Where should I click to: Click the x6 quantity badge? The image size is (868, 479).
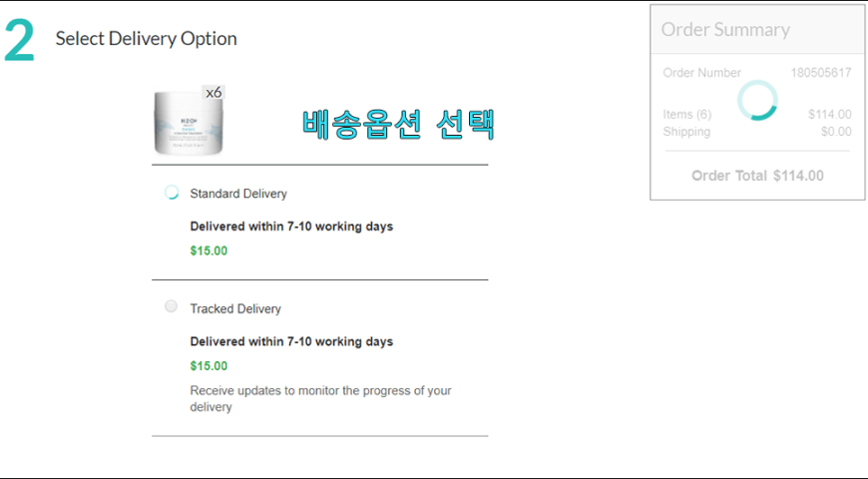pos(214,93)
